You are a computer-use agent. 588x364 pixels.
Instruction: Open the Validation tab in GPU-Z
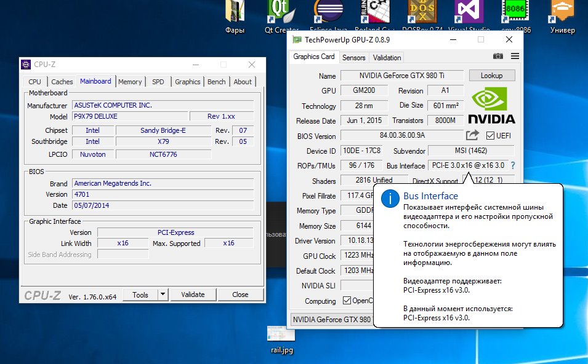click(387, 58)
